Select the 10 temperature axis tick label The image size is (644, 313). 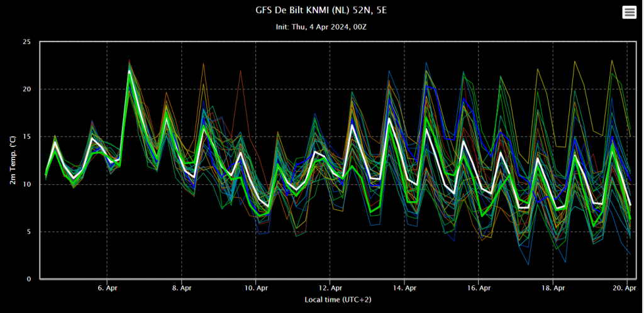click(29, 184)
